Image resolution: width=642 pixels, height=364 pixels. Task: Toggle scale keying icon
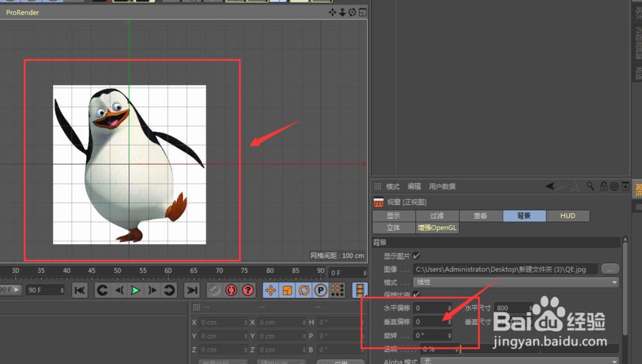[x=288, y=290]
